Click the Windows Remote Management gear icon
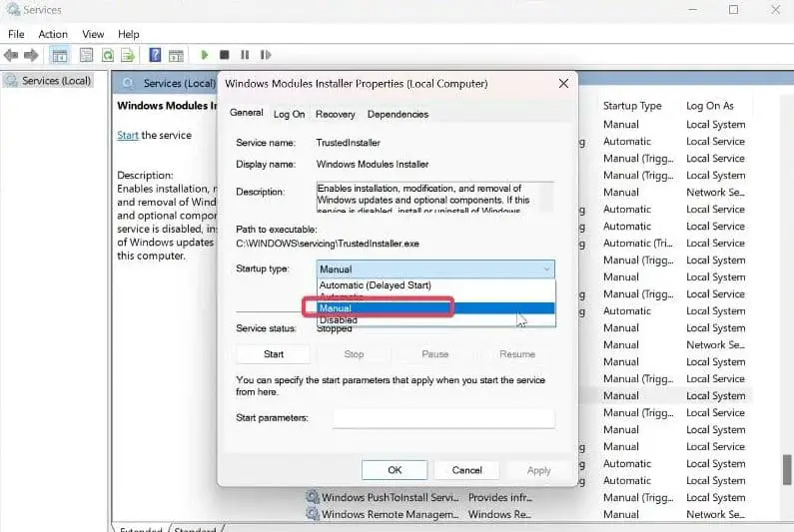Image resolution: width=794 pixels, height=532 pixels. (313, 514)
